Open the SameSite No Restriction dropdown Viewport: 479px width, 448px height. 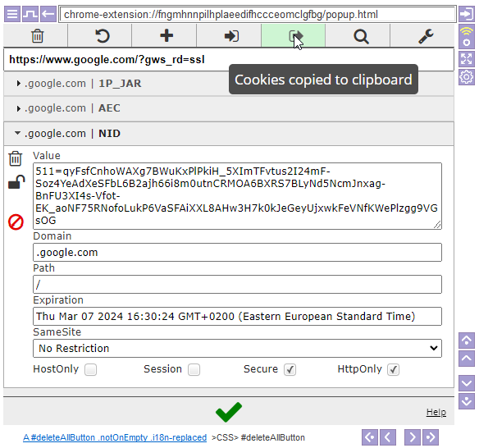(237, 349)
